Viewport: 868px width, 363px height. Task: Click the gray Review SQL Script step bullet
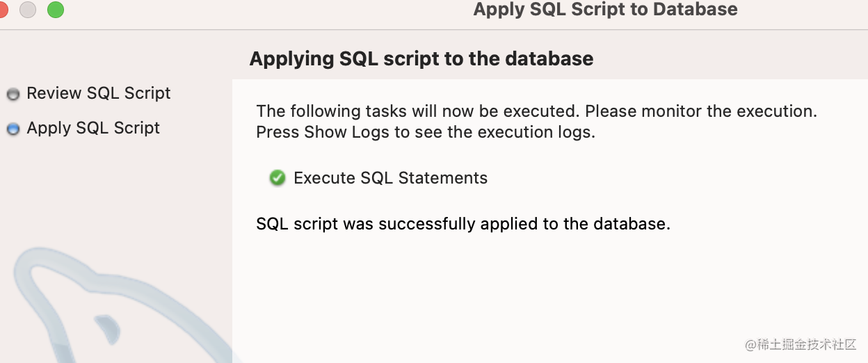[x=13, y=94]
